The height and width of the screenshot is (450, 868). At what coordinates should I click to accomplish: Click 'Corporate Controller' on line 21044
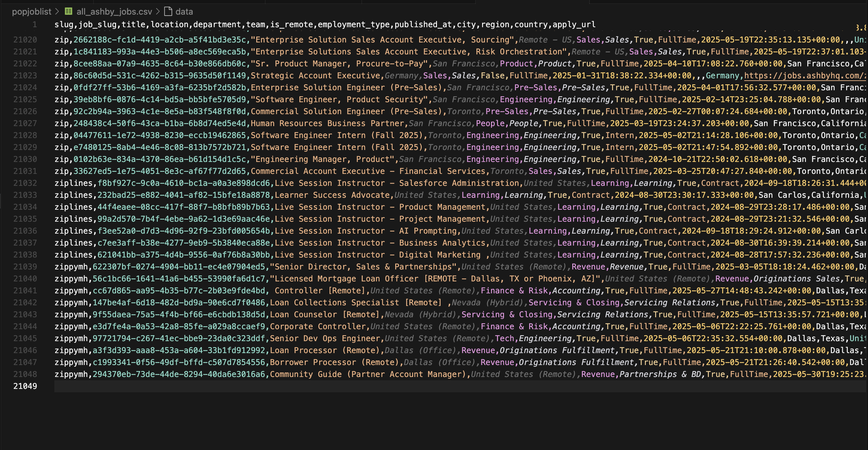317,327
